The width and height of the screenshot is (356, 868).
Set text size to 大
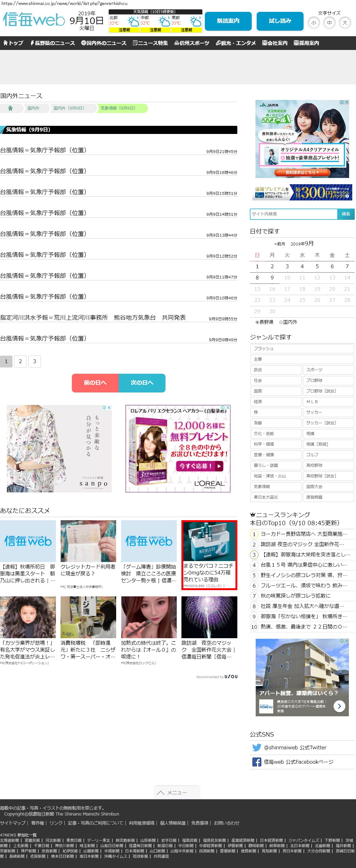pyautogui.click(x=345, y=23)
